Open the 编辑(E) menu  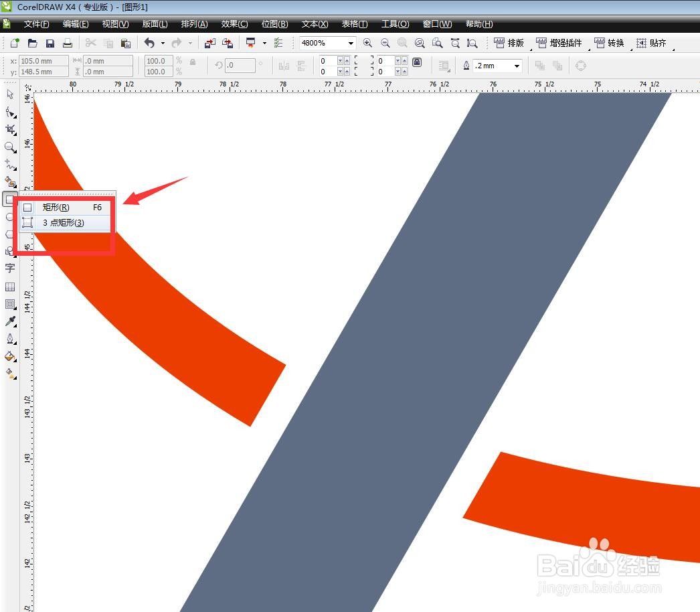point(76,23)
